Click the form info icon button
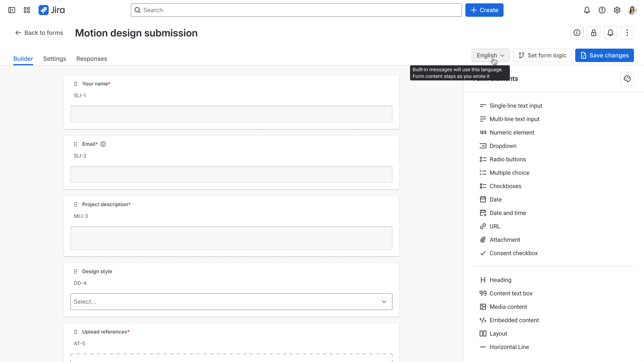The height and width of the screenshot is (362, 644). pyautogui.click(x=577, y=33)
